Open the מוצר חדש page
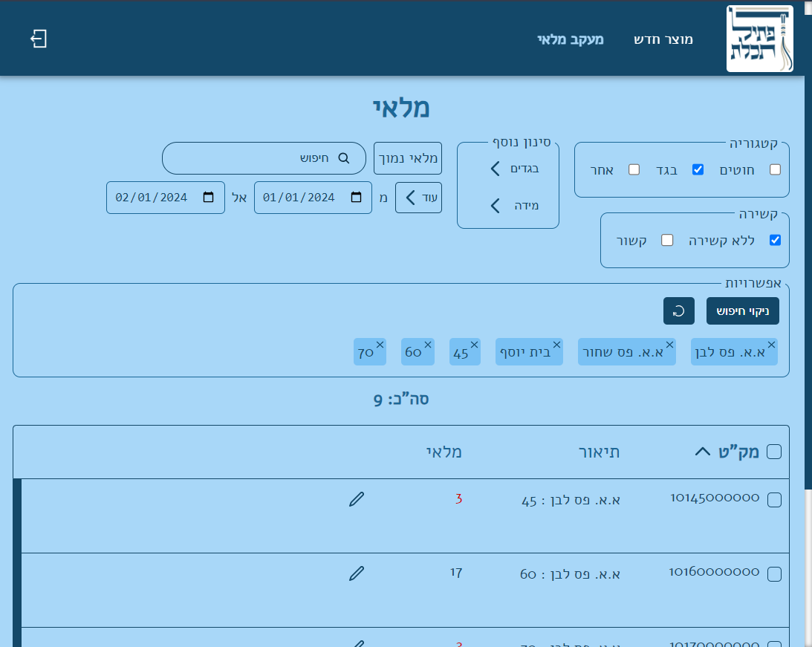The image size is (812, 647). pyautogui.click(x=663, y=39)
